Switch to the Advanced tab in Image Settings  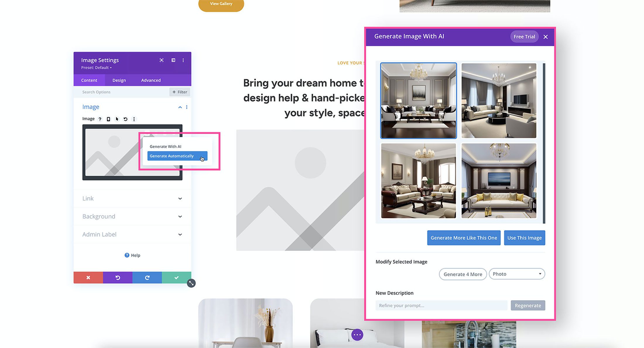click(151, 80)
